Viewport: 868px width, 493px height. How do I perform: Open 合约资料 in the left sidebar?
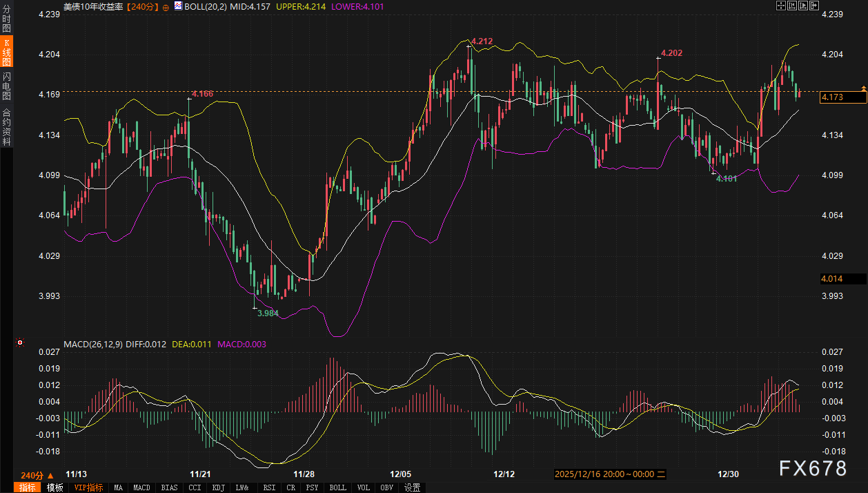click(6, 126)
